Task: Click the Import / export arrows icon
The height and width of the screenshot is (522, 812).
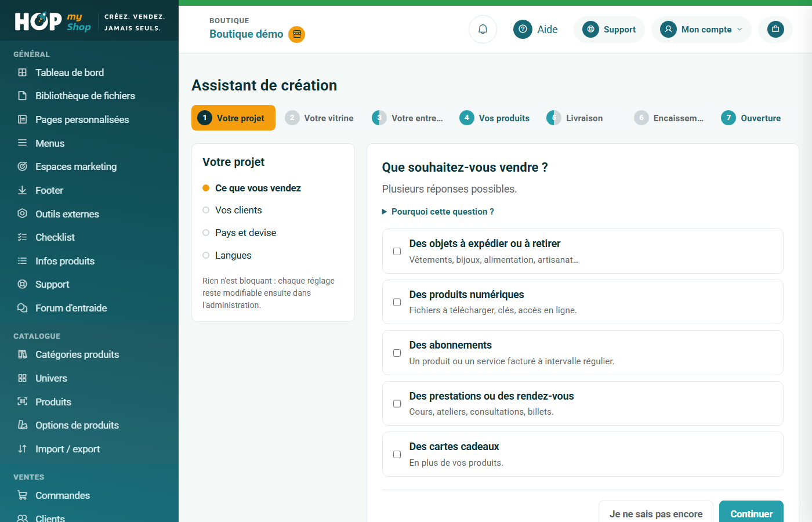Action: [x=22, y=449]
